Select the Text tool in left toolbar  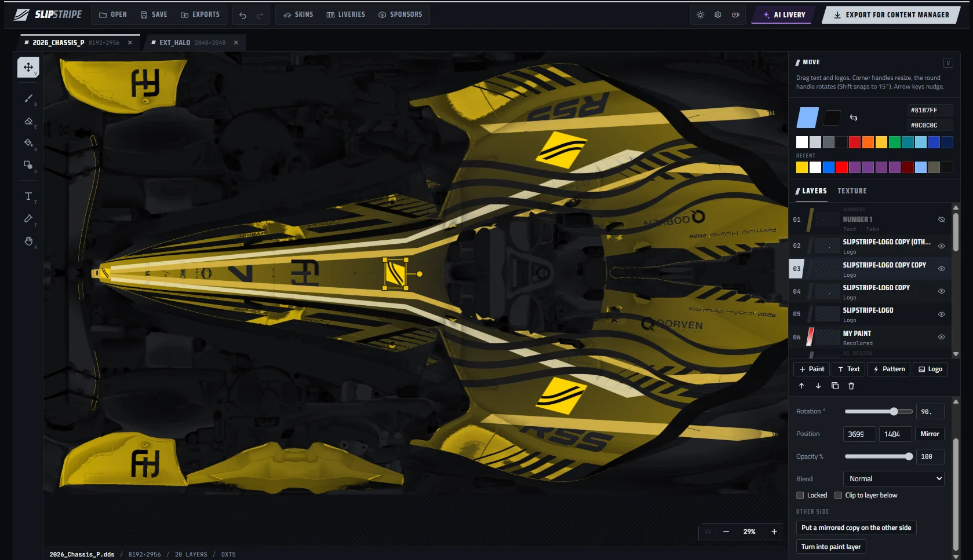tap(28, 196)
